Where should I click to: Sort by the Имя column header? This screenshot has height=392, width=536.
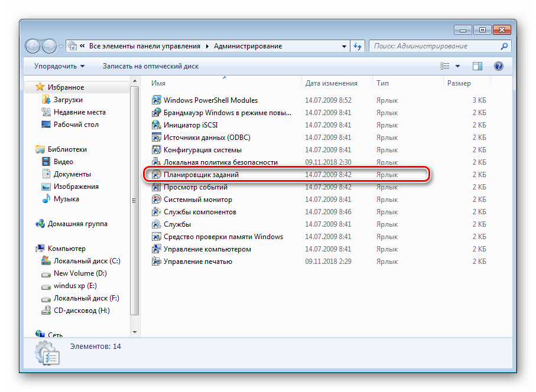(x=158, y=83)
